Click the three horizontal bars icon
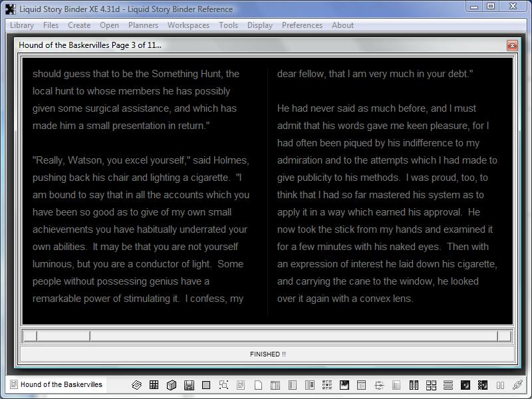 pos(448,385)
